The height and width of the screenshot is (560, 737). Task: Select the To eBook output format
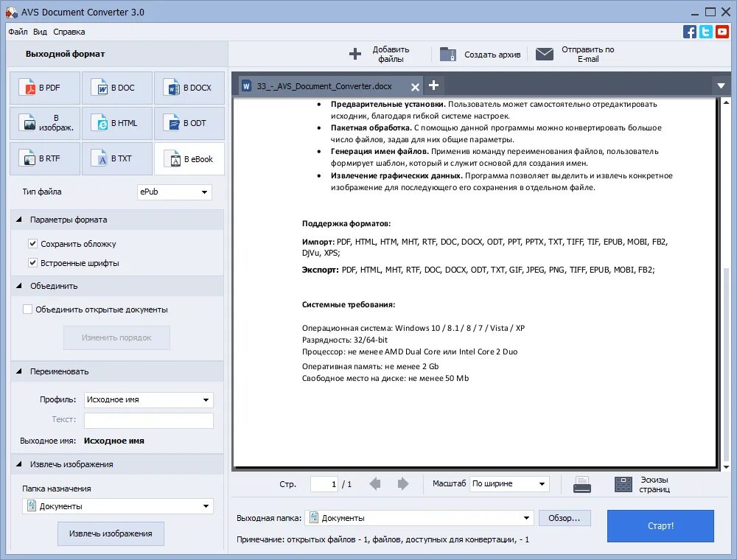tap(189, 159)
